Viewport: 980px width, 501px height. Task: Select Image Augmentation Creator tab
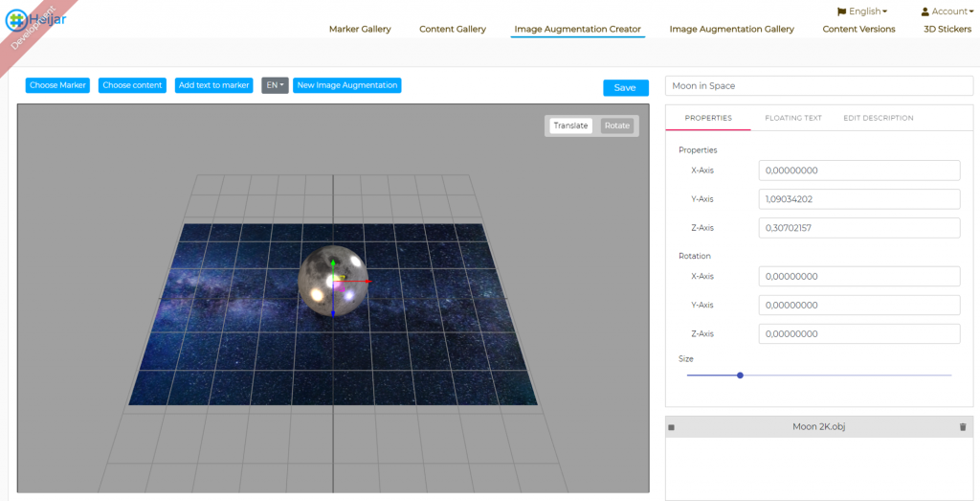coord(577,29)
